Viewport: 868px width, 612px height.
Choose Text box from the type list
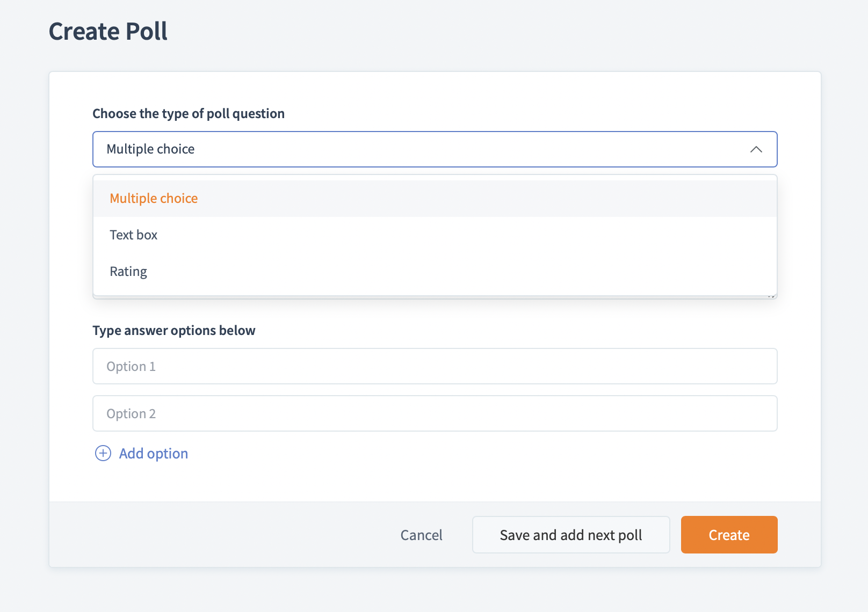tap(134, 235)
